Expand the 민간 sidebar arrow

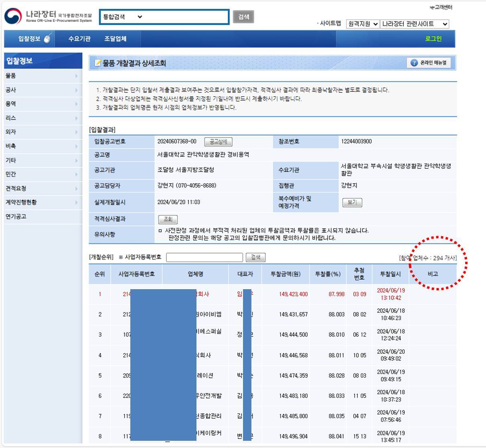pyautogui.click(x=76, y=174)
